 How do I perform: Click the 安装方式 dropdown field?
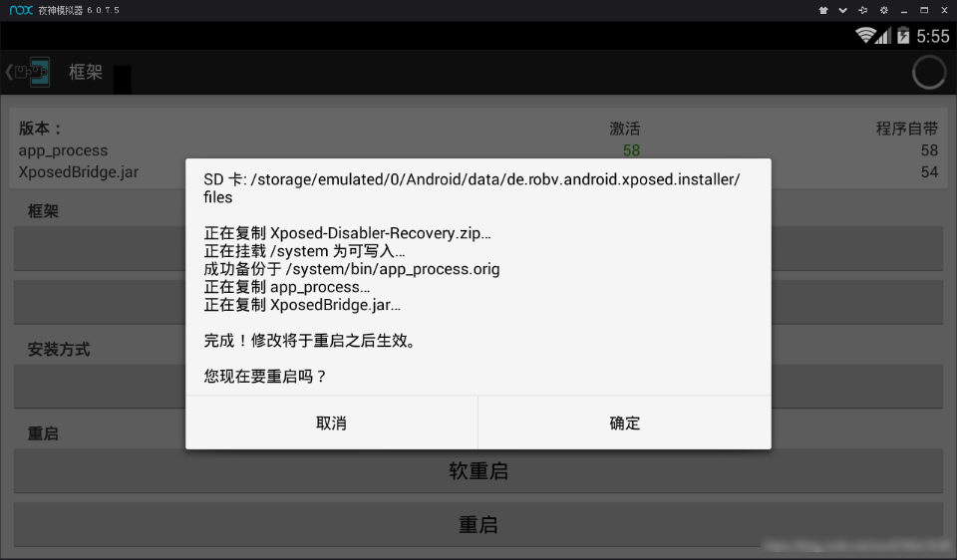pos(478,387)
